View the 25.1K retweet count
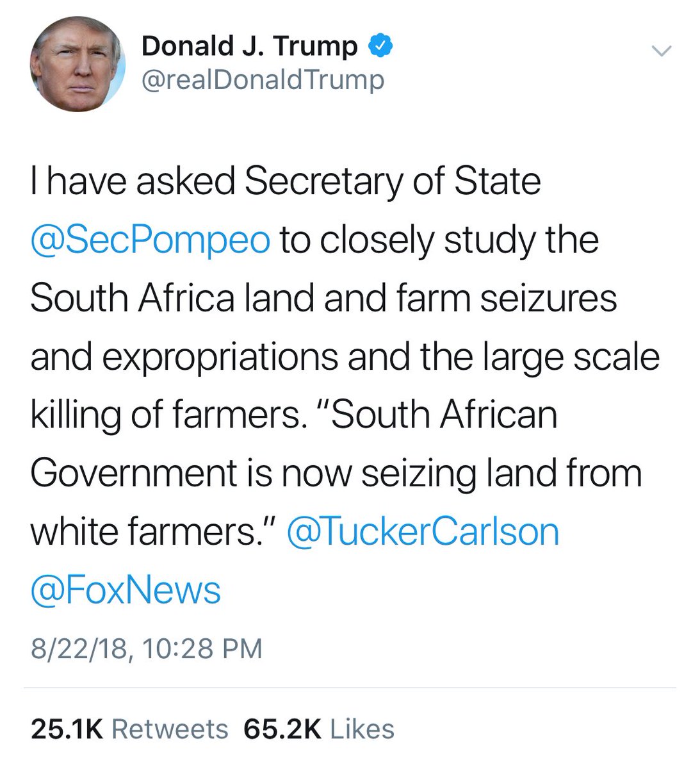700x769 pixels. point(66,729)
